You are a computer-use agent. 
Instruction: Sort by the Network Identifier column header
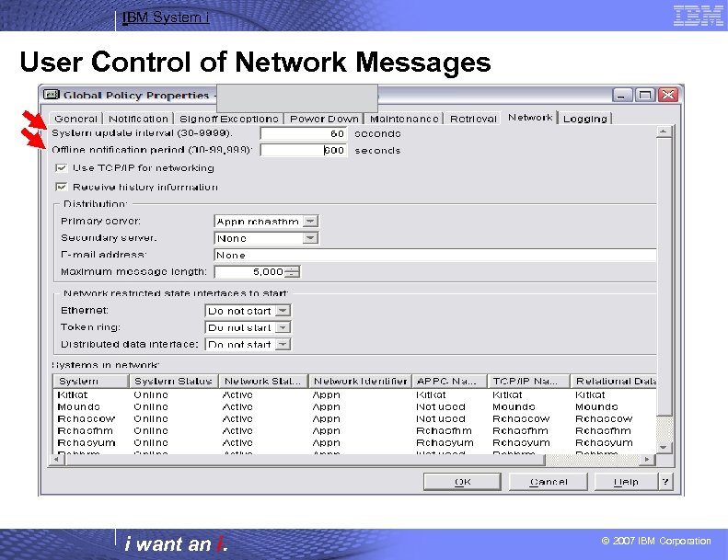(x=360, y=381)
